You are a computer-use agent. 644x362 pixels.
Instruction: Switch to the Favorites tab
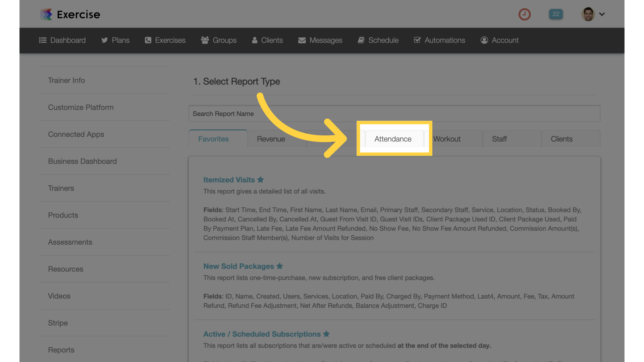(x=218, y=139)
